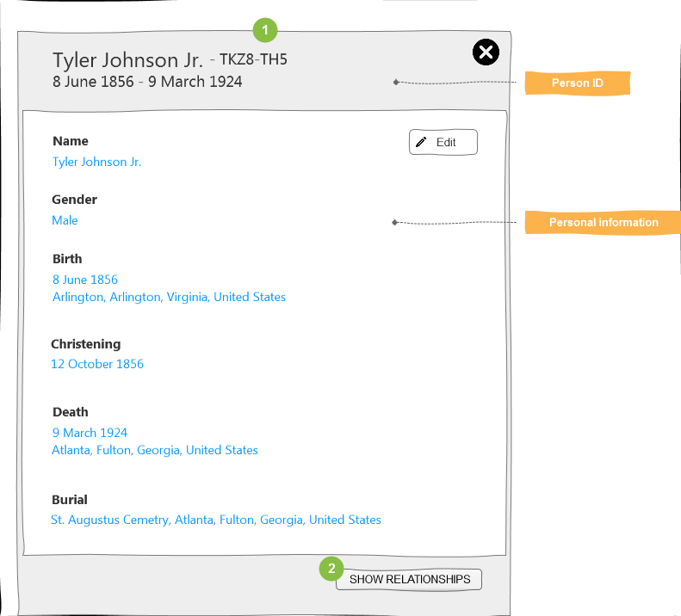Select the Personal information orange callout label
The image size is (681, 616).
point(603,223)
